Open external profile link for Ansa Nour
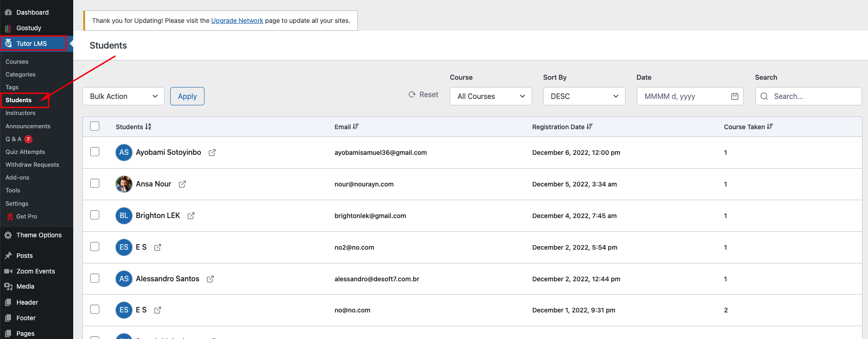 coord(183,184)
